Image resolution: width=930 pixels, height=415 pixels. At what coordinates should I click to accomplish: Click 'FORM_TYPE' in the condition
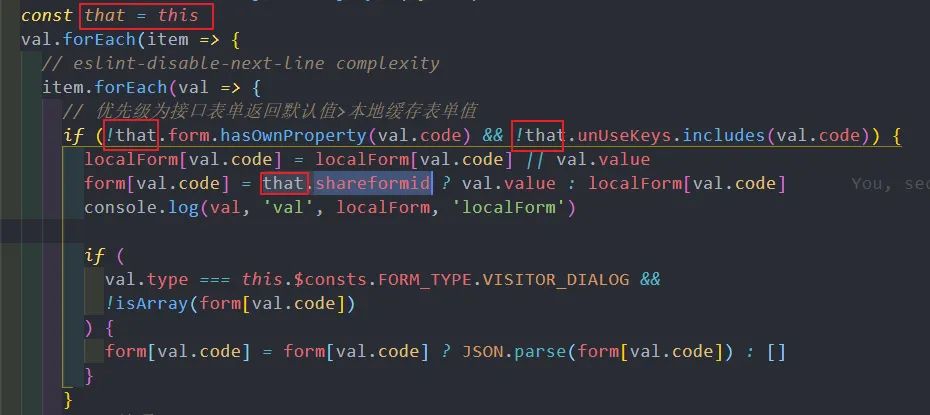pos(425,279)
